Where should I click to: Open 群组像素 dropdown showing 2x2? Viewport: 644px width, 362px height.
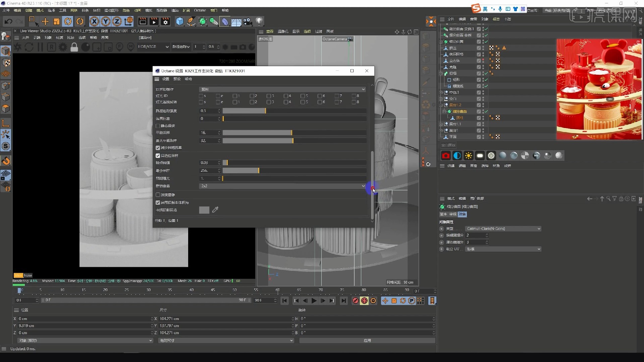(282, 186)
